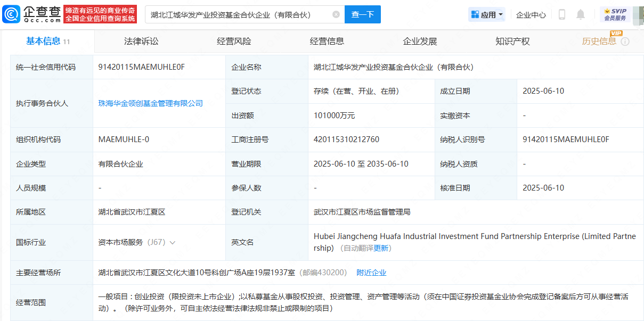Open 珠海华金领创基金管理有限公司 partner link
This screenshot has height=321, width=644.
(x=151, y=103)
